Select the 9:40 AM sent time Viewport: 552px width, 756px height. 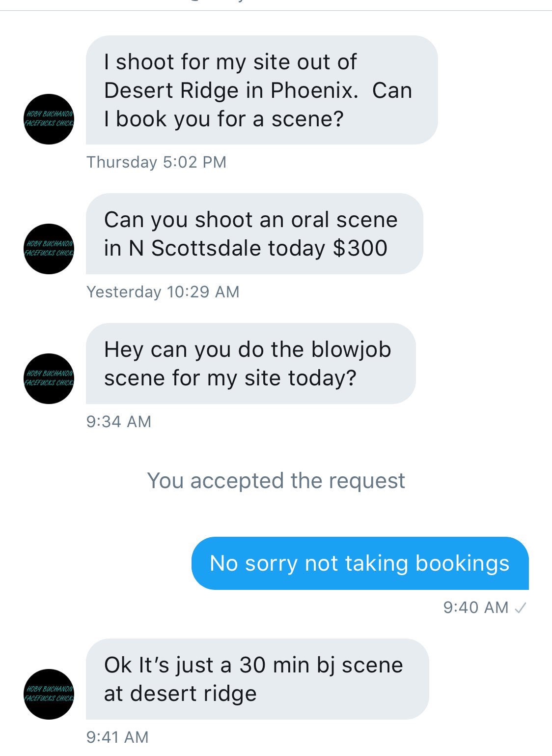point(475,608)
